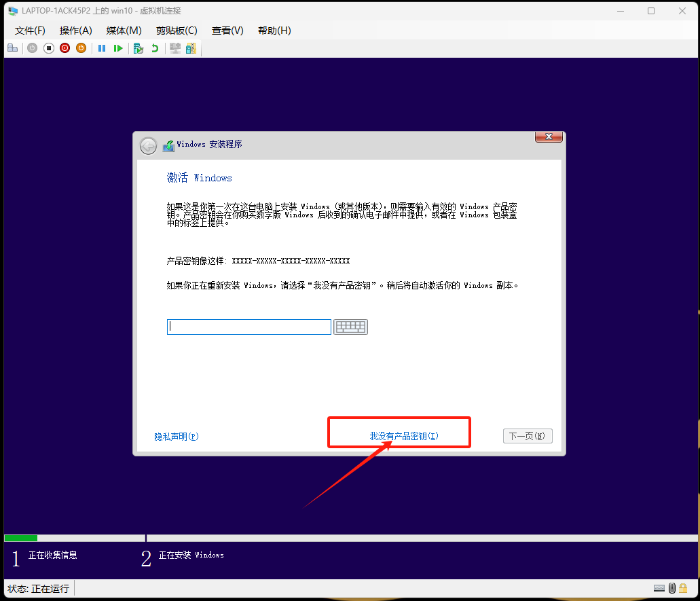Click the green install progress bar

click(x=20, y=538)
